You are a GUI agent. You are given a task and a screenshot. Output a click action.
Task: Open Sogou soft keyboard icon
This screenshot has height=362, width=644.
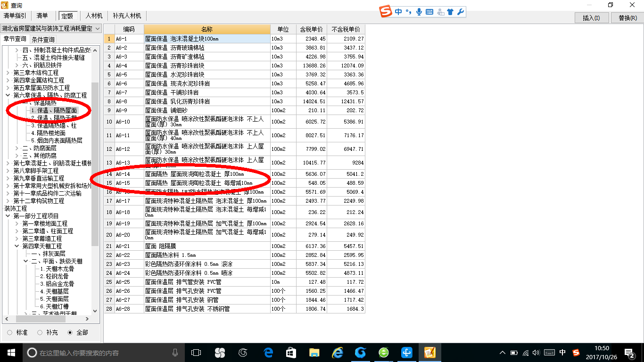[429, 11]
